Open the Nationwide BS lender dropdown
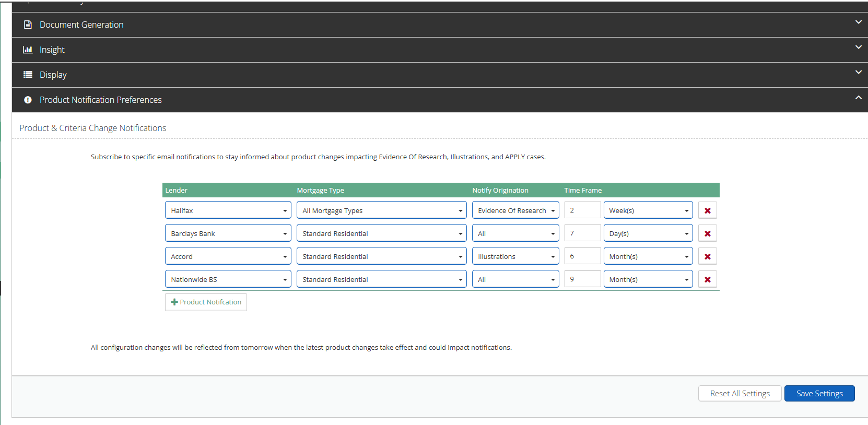The height and width of the screenshot is (425, 868). tap(228, 279)
